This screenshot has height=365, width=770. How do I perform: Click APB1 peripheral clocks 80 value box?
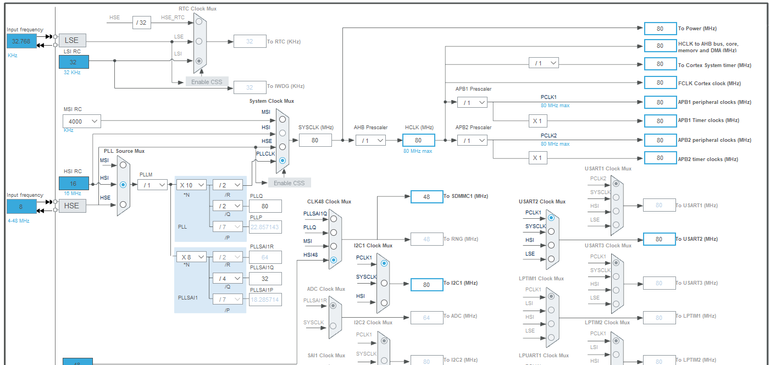[660, 102]
